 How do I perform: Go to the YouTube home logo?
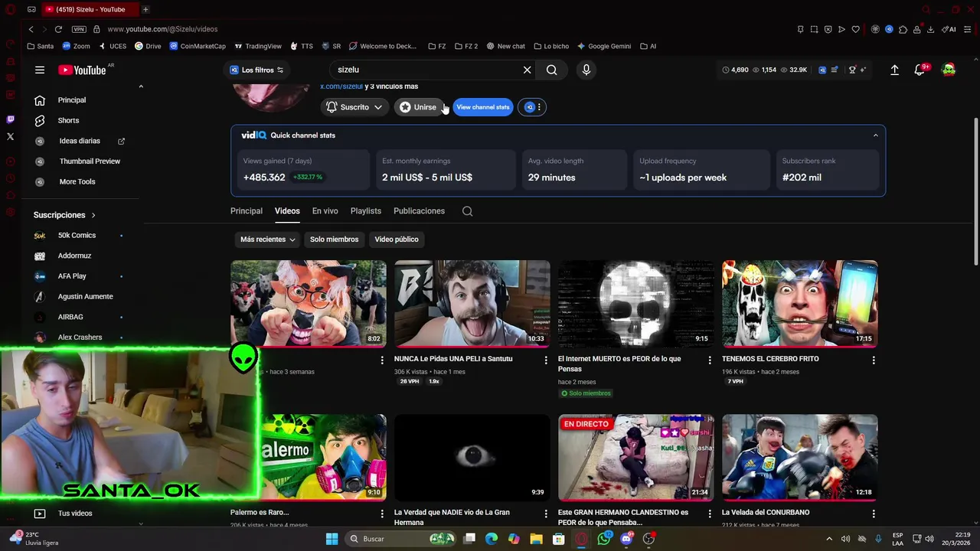click(x=82, y=70)
